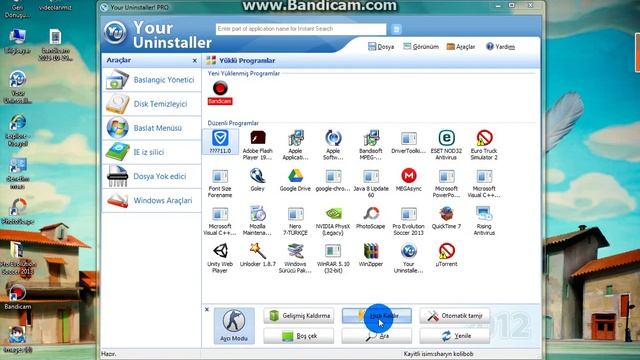Open Dosya Yok edici tool
Image resolution: width=640 pixels, height=360 pixels.
point(151,176)
